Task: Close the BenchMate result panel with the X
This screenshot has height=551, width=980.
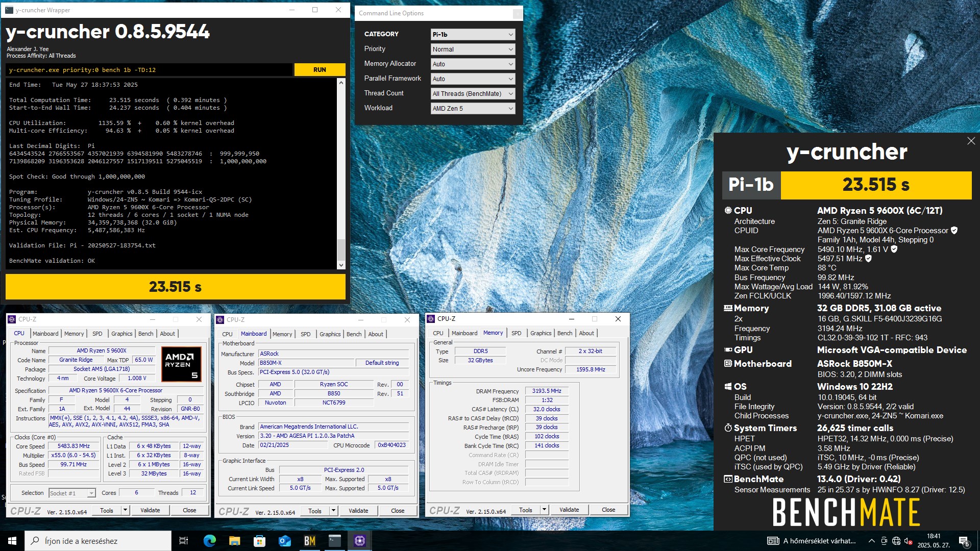Action: [971, 141]
